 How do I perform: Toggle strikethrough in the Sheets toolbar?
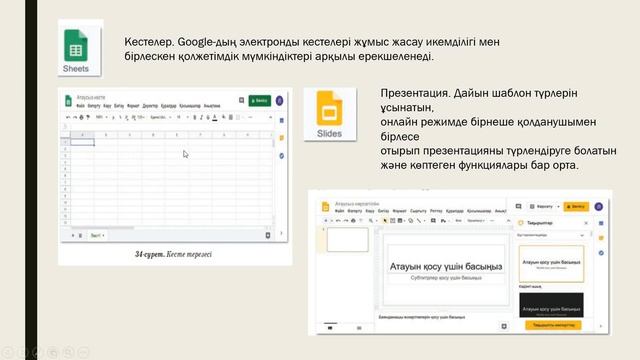208,117
